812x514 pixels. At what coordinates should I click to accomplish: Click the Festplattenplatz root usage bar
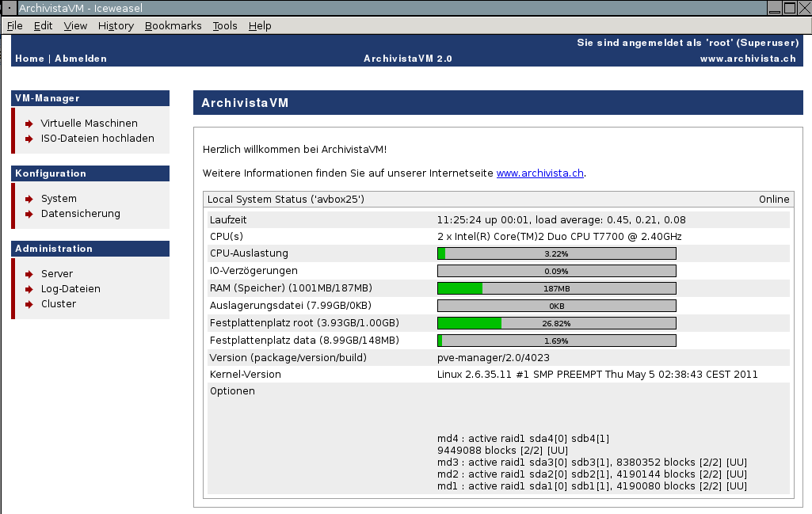[x=556, y=323]
